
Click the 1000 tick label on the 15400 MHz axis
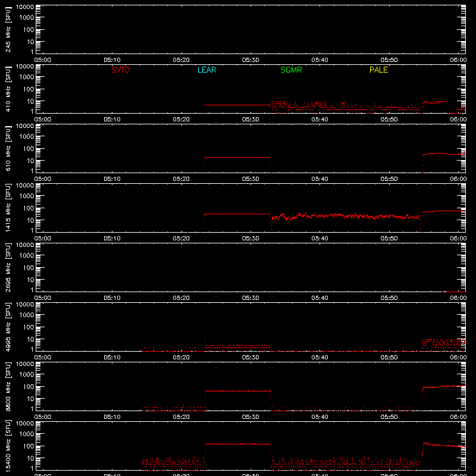pyautogui.click(x=27, y=434)
